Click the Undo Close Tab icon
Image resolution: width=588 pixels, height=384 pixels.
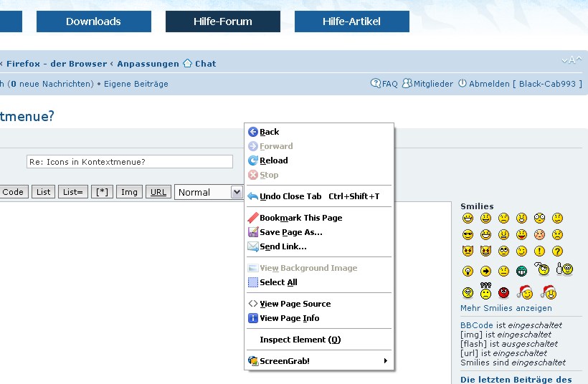[x=252, y=196]
